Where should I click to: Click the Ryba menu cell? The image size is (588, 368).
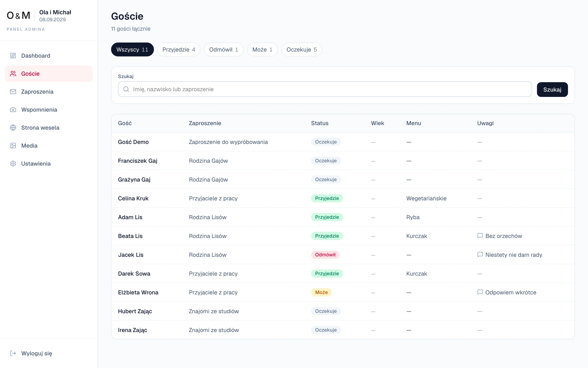(x=413, y=217)
